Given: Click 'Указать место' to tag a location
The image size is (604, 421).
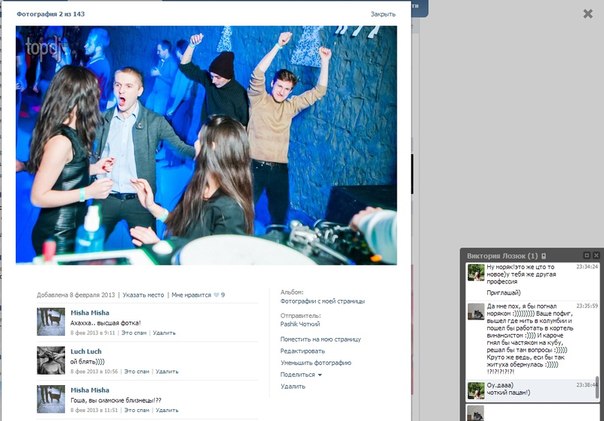Looking at the screenshot, I should [x=143, y=295].
